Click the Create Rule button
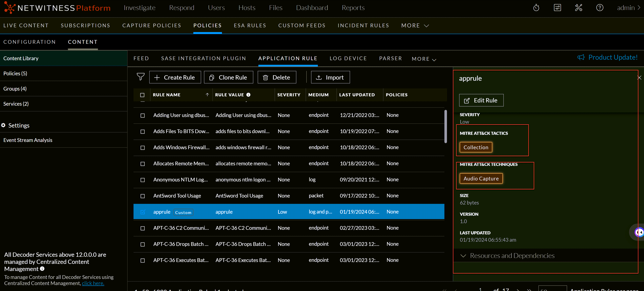The height and width of the screenshot is (291, 644). [x=175, y=77]
